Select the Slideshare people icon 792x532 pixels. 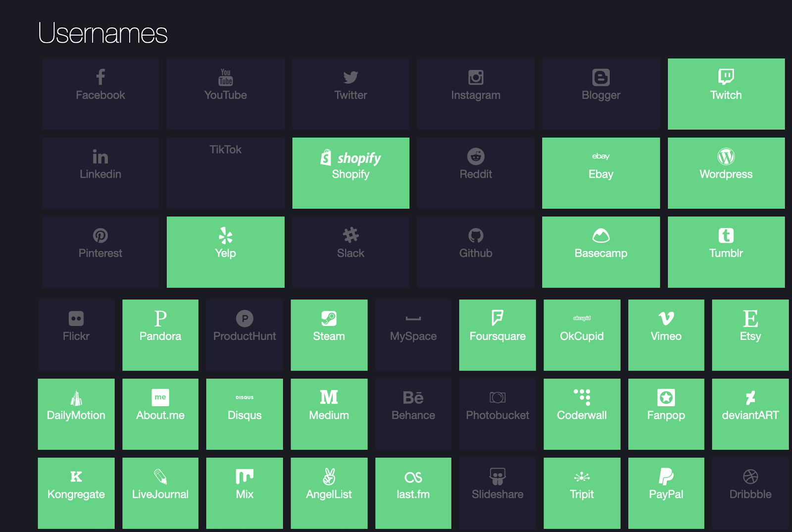click(x=497, y=477)
